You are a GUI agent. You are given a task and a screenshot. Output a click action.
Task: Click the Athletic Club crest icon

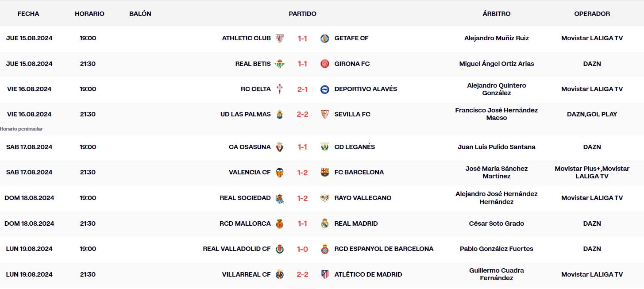click(280, 38)
